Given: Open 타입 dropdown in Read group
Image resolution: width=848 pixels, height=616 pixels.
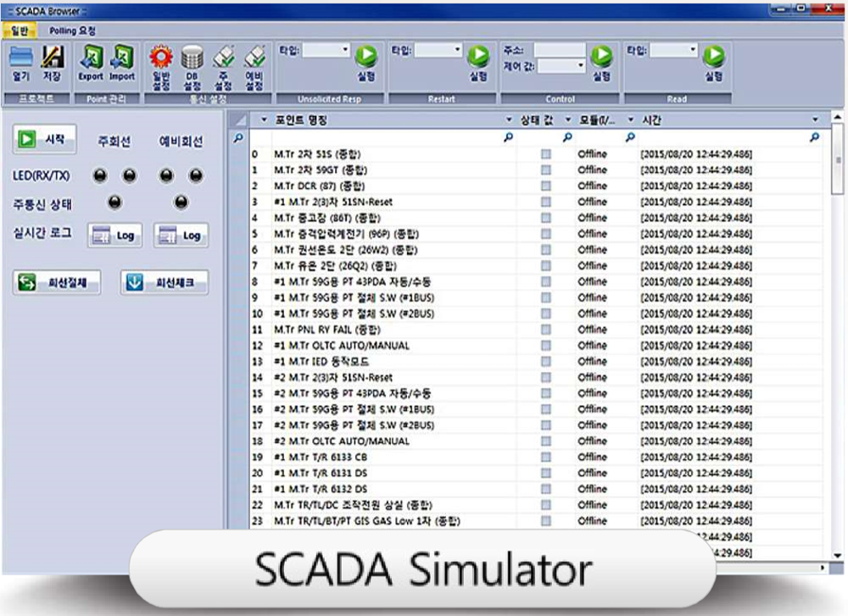Looking at the screenshot, I should (x=693, y=50).
